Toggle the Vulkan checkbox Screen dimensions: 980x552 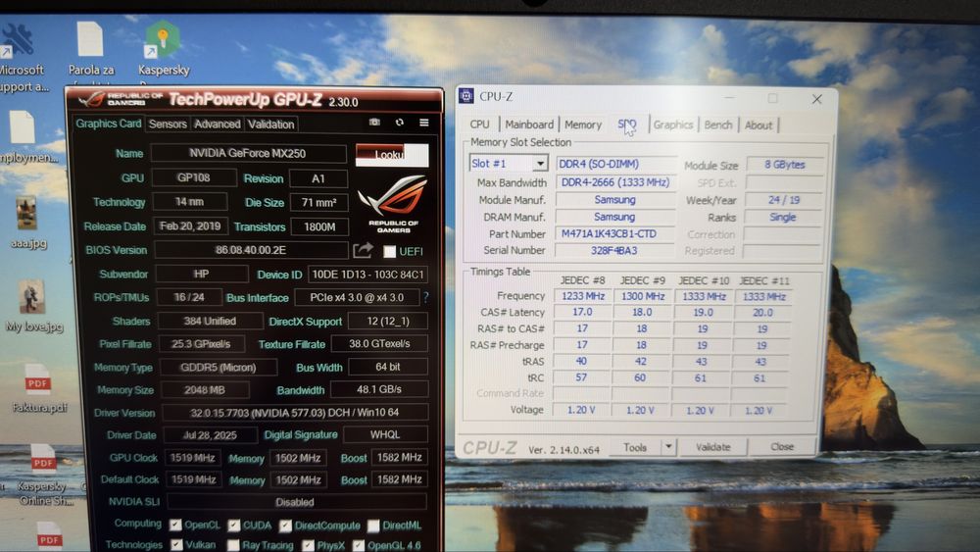176,545
